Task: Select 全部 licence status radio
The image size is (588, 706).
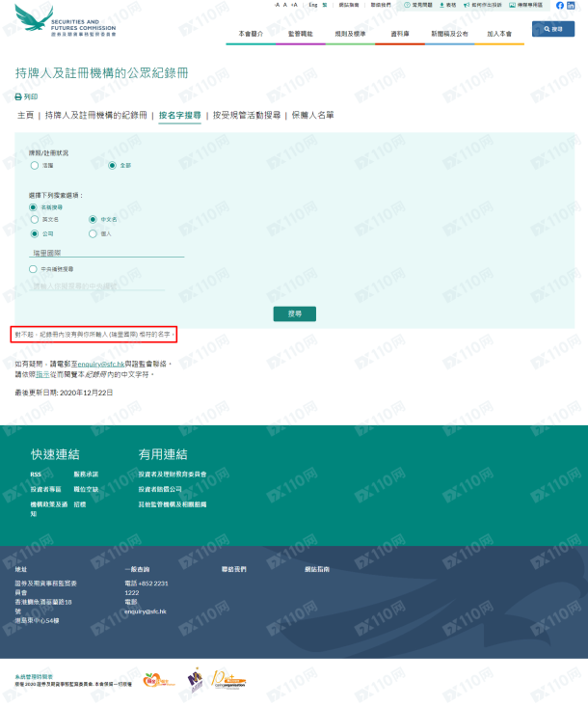Action: 112,166
